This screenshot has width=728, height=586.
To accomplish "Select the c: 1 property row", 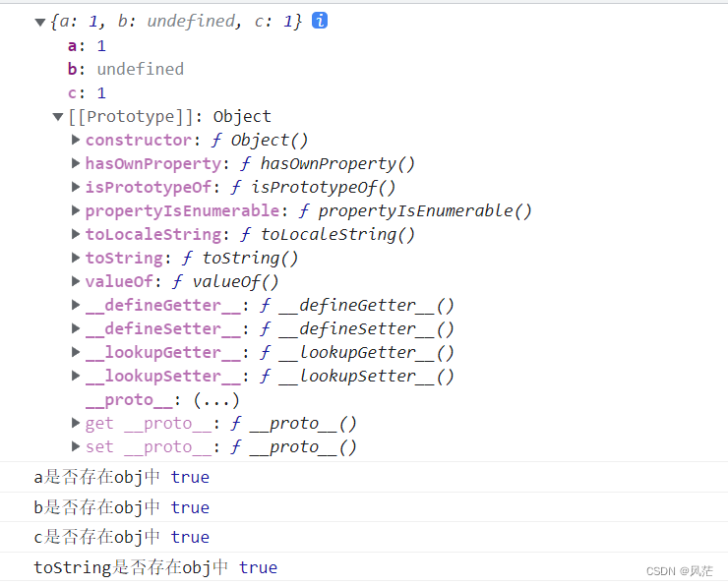I will point(87,92).
